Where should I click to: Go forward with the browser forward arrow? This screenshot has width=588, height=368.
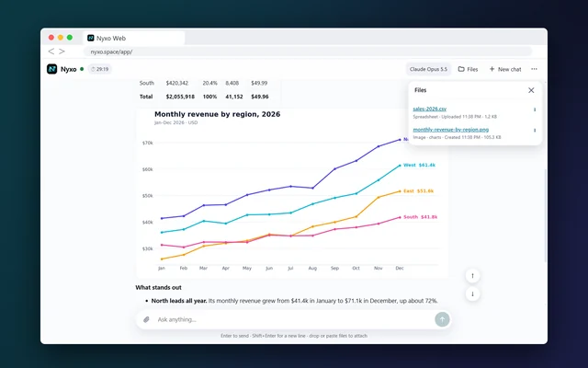62,52
